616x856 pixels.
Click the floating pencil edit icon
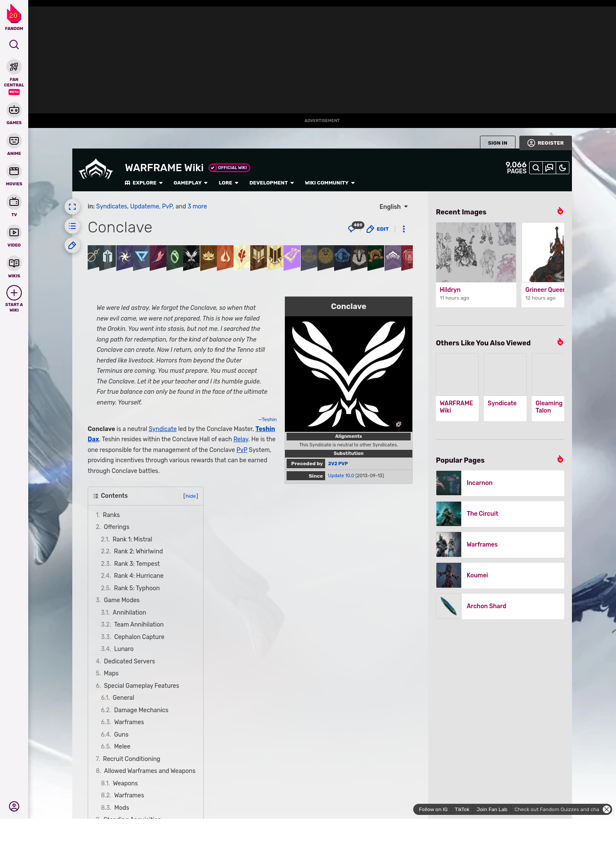pos(72,245)
